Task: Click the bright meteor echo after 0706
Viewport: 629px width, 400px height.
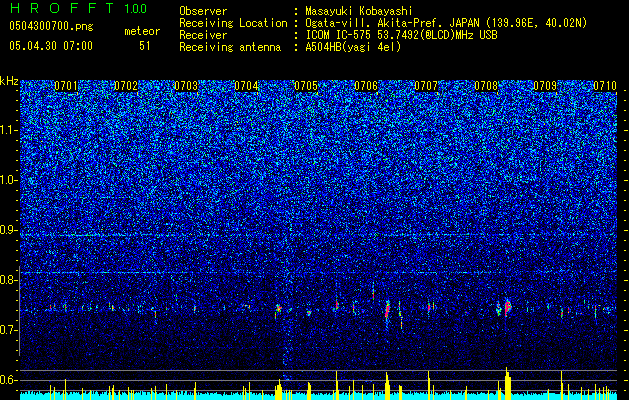Action: click(388, 310)
